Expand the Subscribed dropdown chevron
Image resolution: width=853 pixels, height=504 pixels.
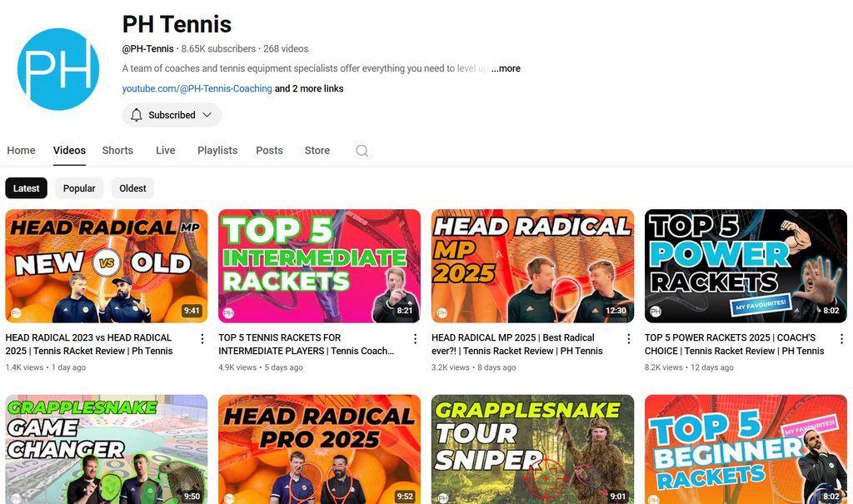pos(207,115)
